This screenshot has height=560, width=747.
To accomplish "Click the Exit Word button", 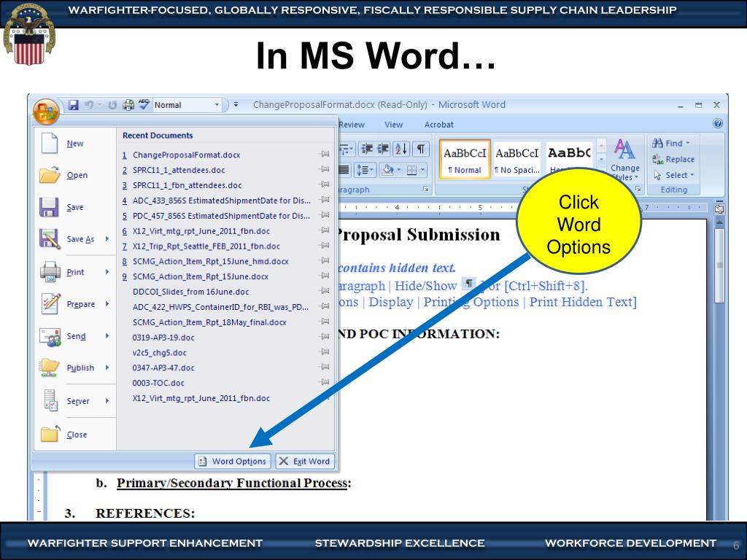I will (305, 461).
